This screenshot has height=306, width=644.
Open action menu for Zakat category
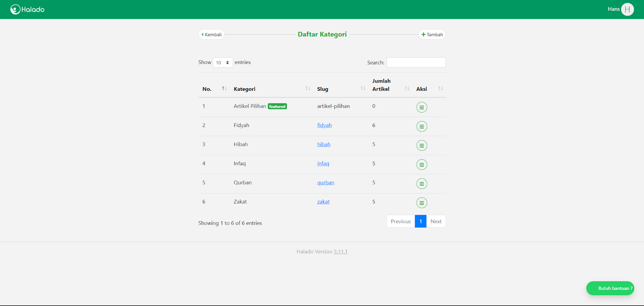(x=421, y=203)
